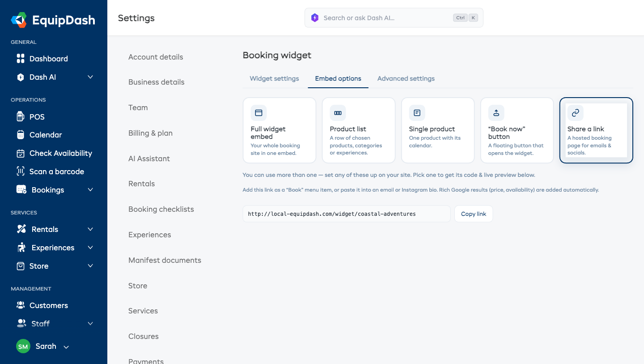Open the Sarah account dropdown chevron
644x364 pixels.
coord(66,347)
